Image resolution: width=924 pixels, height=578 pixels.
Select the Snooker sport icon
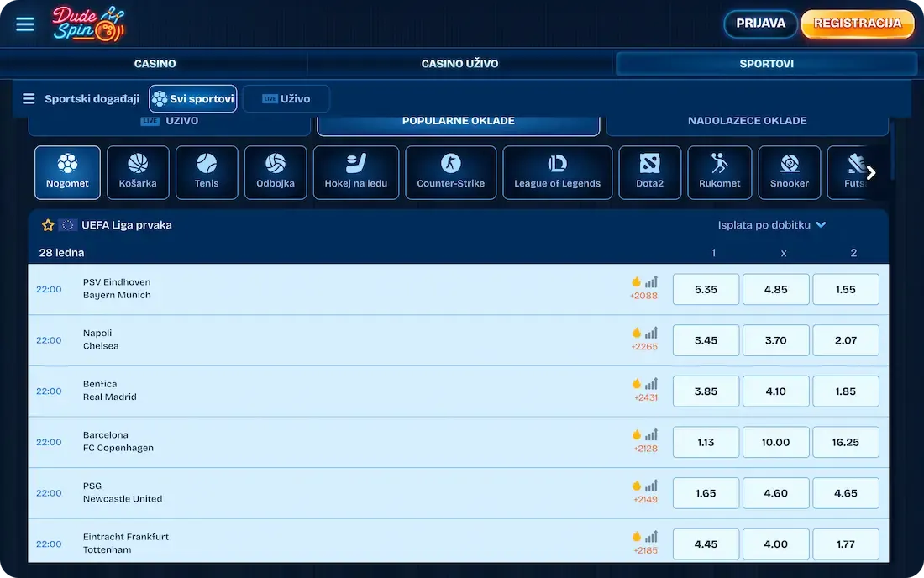point(790,172)
